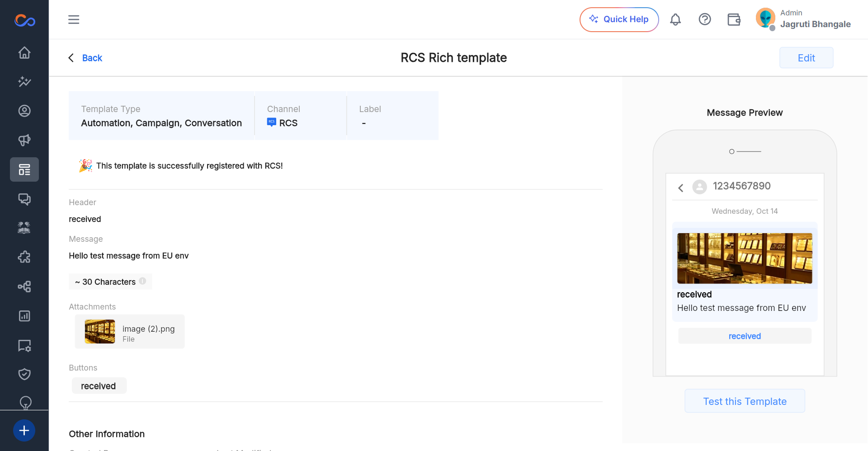The height and width of the screenshot is (451, 868).
Task: Click 'Automation, Campaign, Conversation' template type text
Action: pyautogui.click(x=161, y=123)
